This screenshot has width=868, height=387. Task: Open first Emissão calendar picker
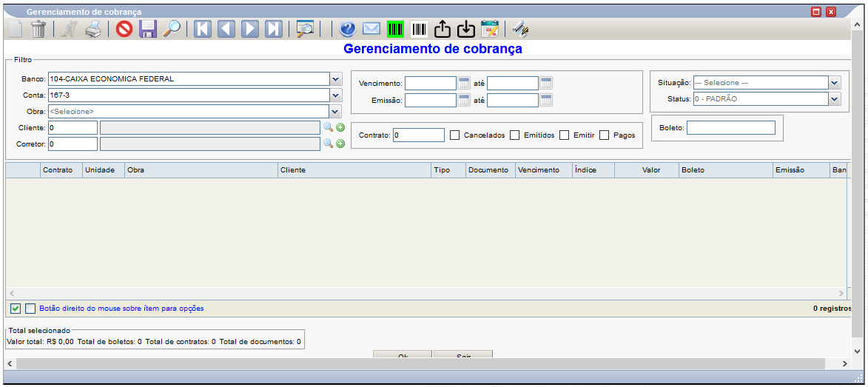(x=464, y=100)
